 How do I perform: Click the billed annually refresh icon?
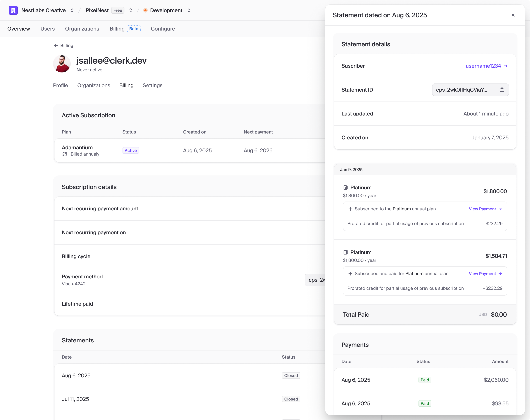point(65,154)
